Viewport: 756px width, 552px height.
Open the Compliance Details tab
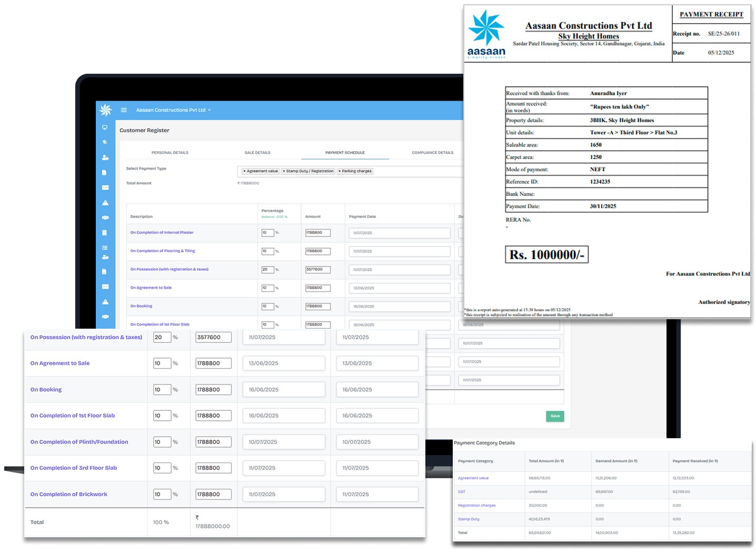click(x=432, y=153)
